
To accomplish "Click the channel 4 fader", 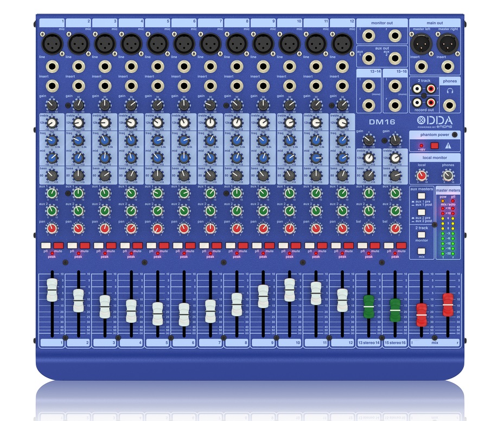I will 131,311.
